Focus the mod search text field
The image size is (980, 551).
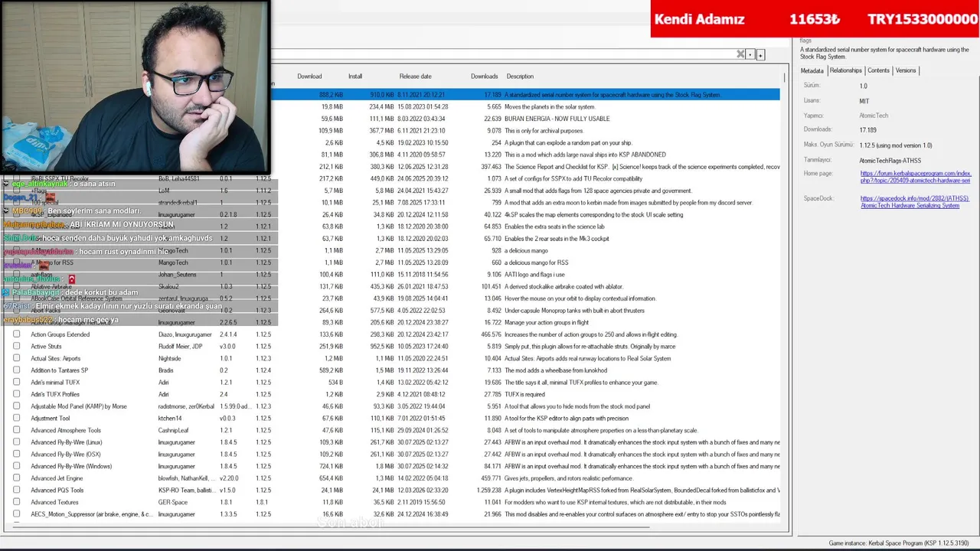(505, 54)
